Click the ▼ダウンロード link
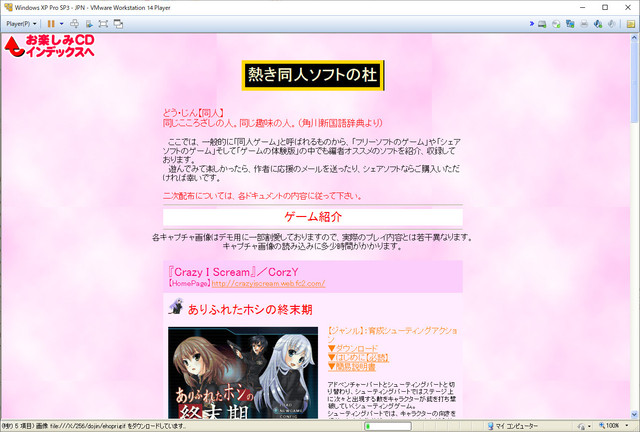The width and height of the screenshot is (640, 432). [x=353, y=349]
